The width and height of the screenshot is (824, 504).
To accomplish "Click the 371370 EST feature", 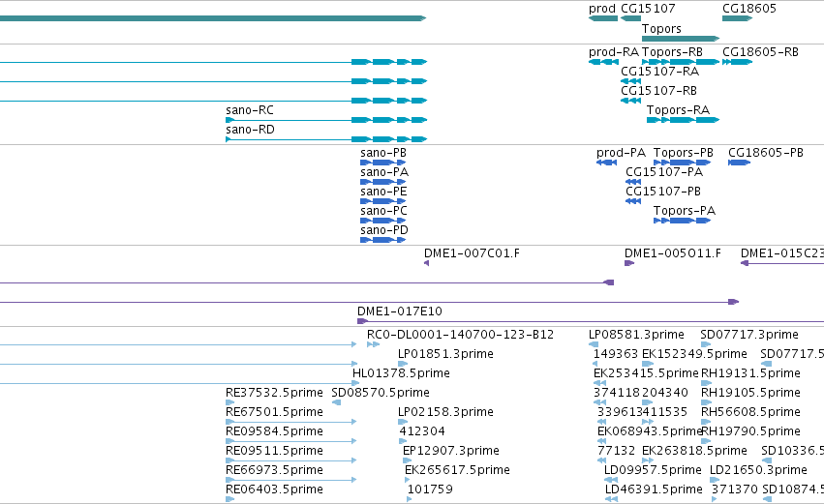I will pos(715,500).
